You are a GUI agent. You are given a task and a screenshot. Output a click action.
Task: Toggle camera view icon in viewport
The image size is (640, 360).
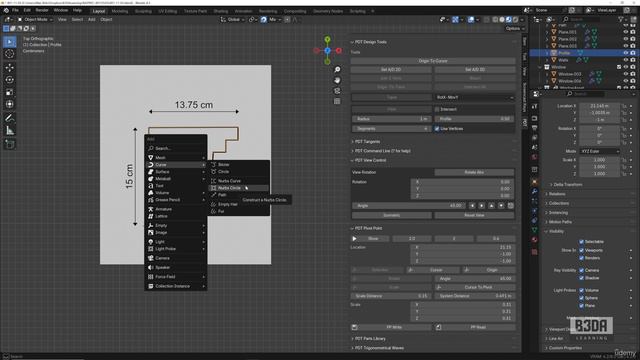point(337,91)
